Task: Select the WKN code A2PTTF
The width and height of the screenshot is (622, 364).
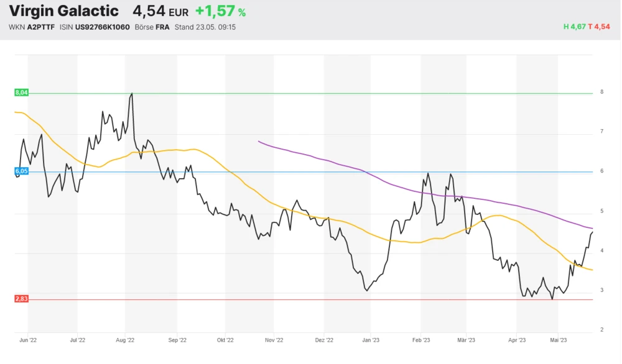Action: click(x=41, y=27)
